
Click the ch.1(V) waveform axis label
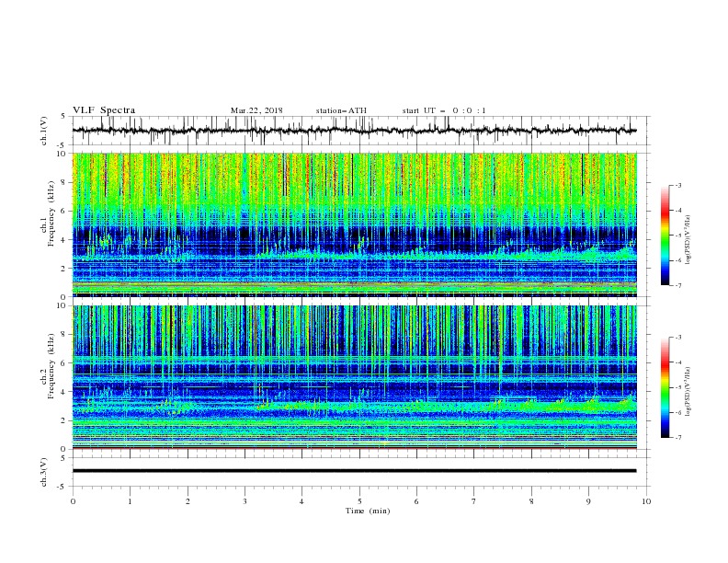[x=44, y=131]
